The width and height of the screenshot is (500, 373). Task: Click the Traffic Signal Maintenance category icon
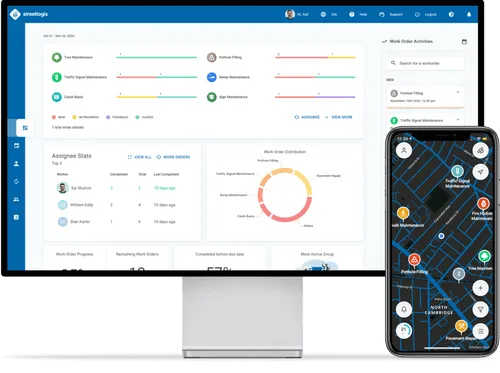57,77
